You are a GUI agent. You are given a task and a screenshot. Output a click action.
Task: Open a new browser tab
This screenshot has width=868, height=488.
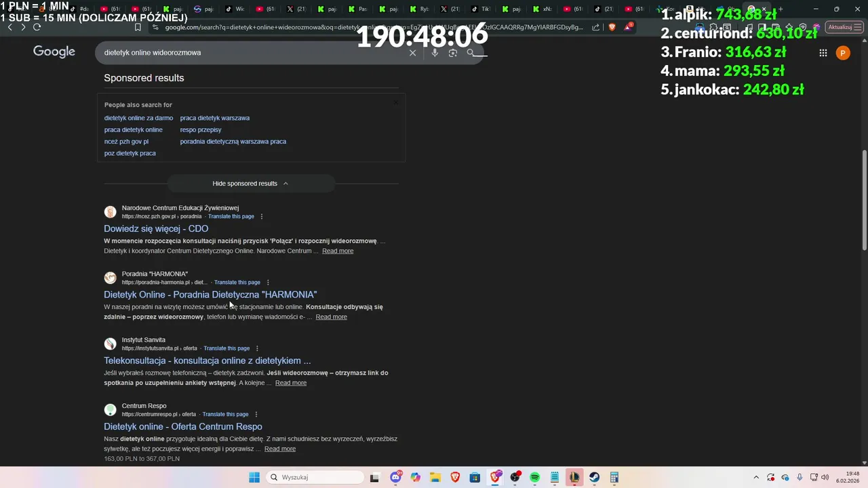click(x=781, y=9)
